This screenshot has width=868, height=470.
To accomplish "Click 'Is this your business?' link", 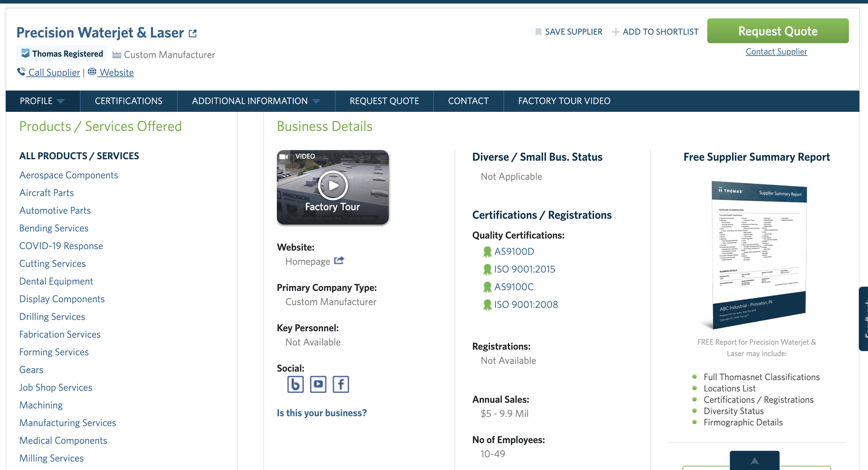I will click(321, 413).
